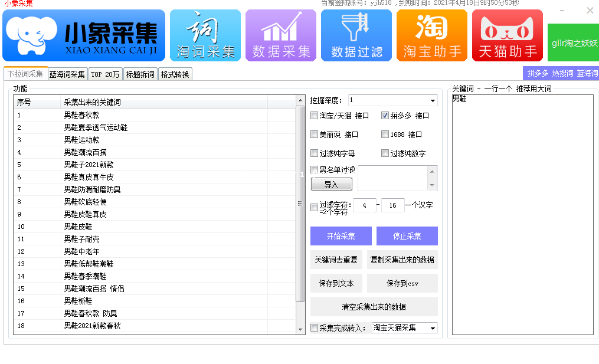Select the row 男鞋子2021新款
This screenshot has width=599, height=364.
(x=155, y=165)
